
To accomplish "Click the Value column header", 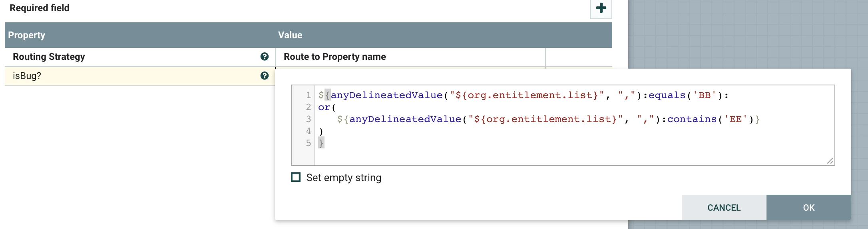I will tap(290, 35).
